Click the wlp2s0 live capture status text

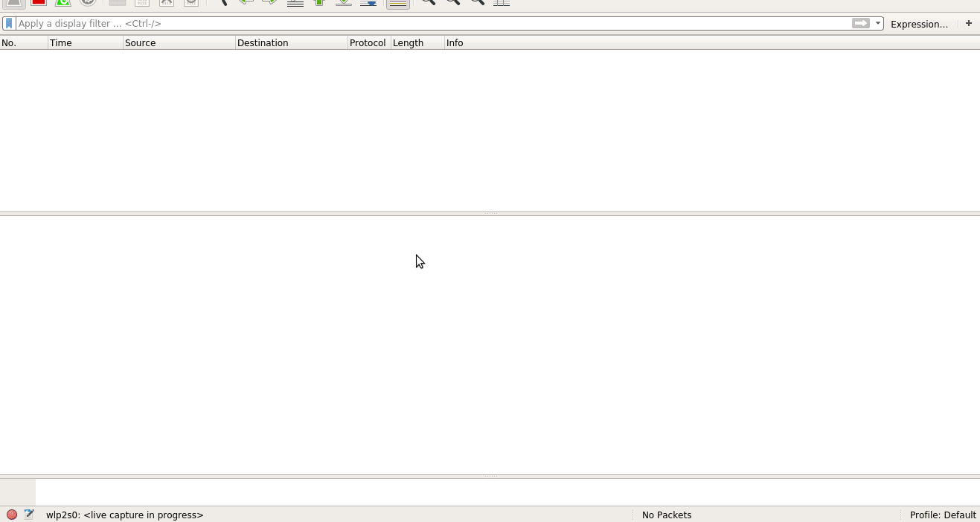point(125,515)
